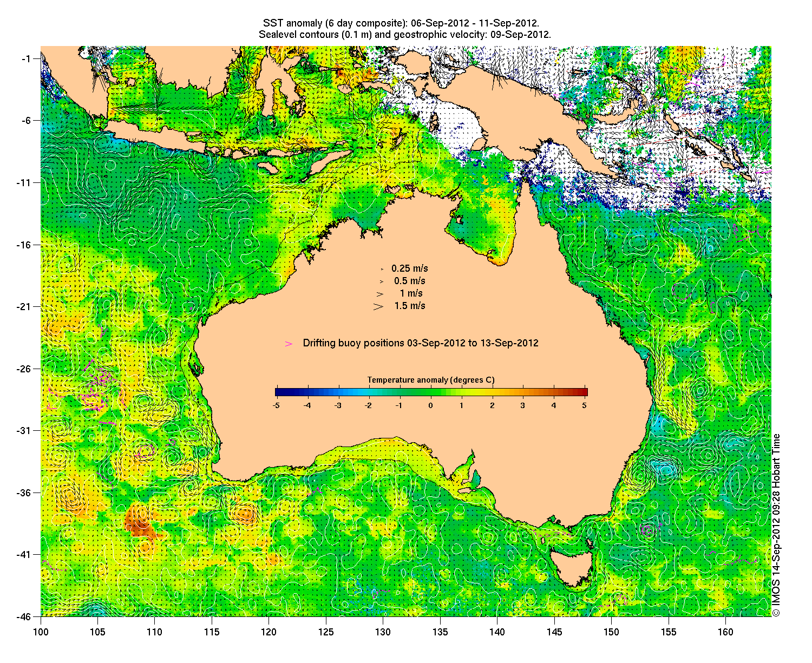Click the 1 m/s arrow symbol
Viewport: 812px width, 663px height.
[380, 294]
